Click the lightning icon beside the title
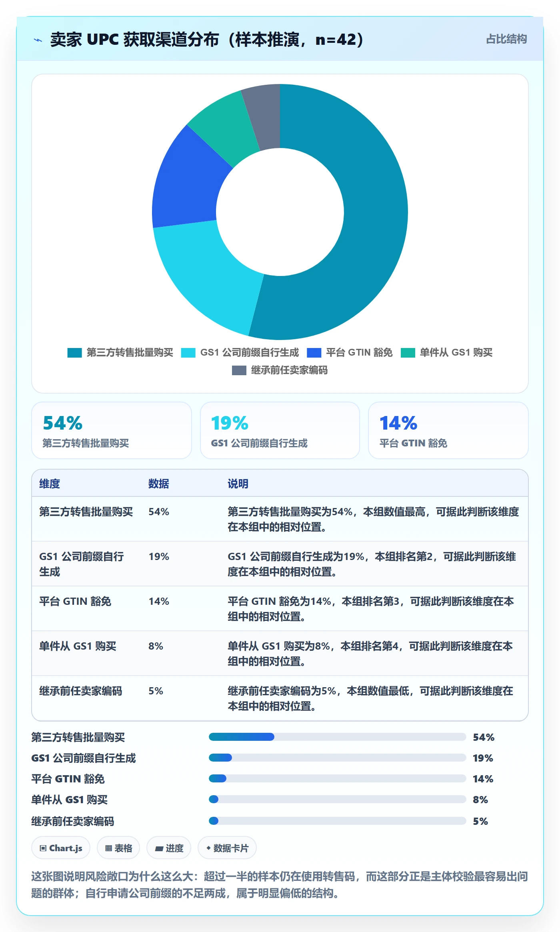560x932 pixels. coord(38,40)
